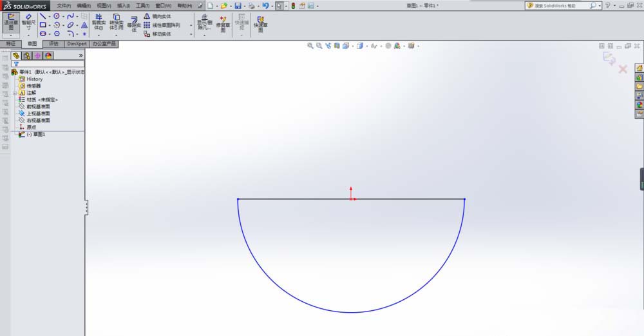This screenshot has height=336, width=644.
Task: Select the Slot sketch tool
Action: click(43, 34)
